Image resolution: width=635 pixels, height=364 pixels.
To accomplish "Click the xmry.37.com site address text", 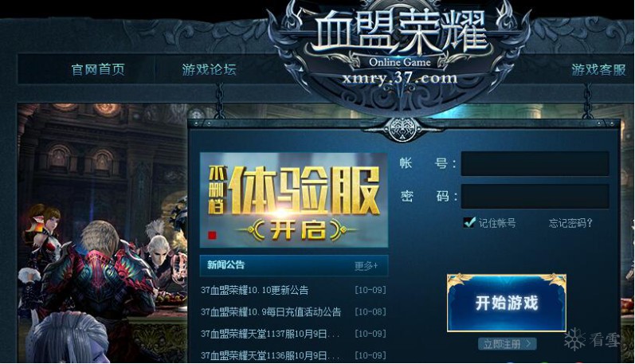I will click(x=400, y=78).
